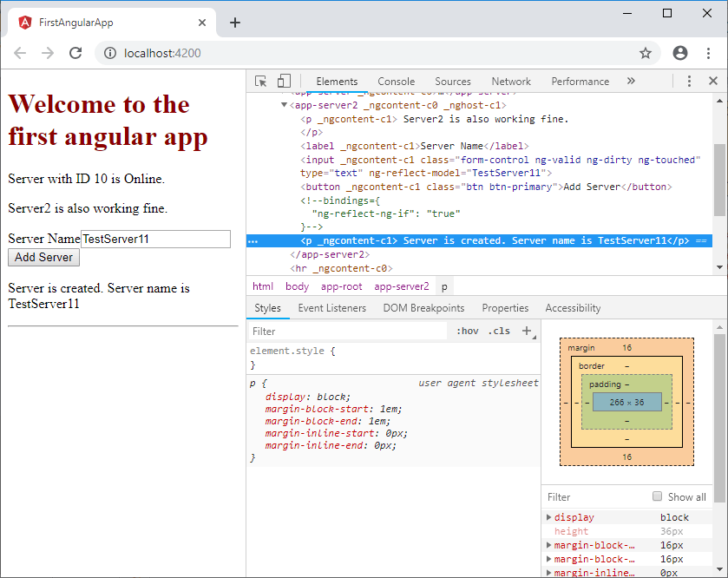This screenshot has width=728, height=578.
Task: Expand second margin-block computed property
Action: pos(548,559)
